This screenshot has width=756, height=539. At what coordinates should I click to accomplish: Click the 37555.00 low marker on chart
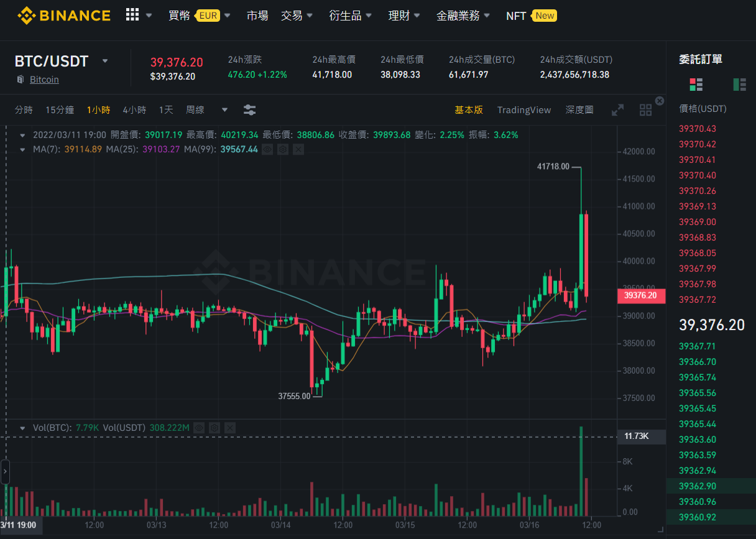click(294, 396)
